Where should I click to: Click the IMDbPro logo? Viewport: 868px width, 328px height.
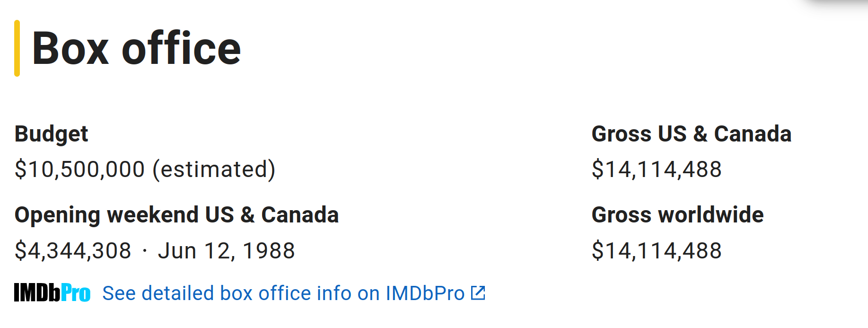[52, 293]
